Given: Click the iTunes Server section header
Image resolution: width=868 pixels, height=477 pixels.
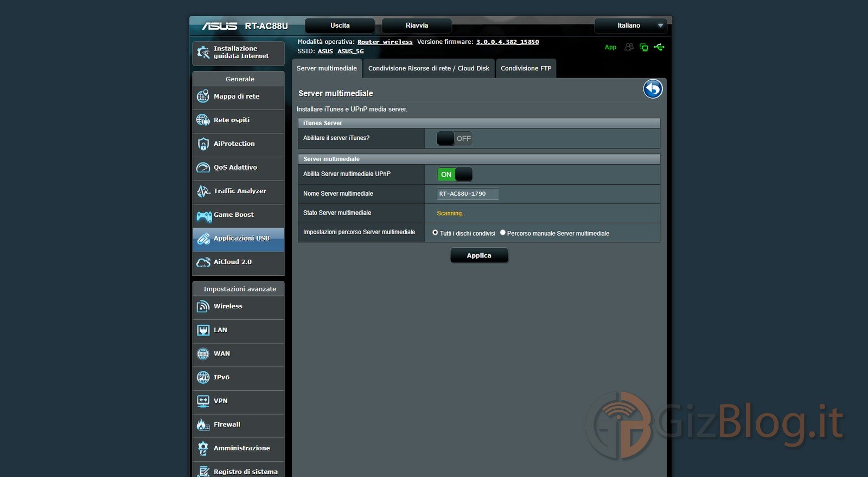Looking at the screenshot, I should click(479, 123).
